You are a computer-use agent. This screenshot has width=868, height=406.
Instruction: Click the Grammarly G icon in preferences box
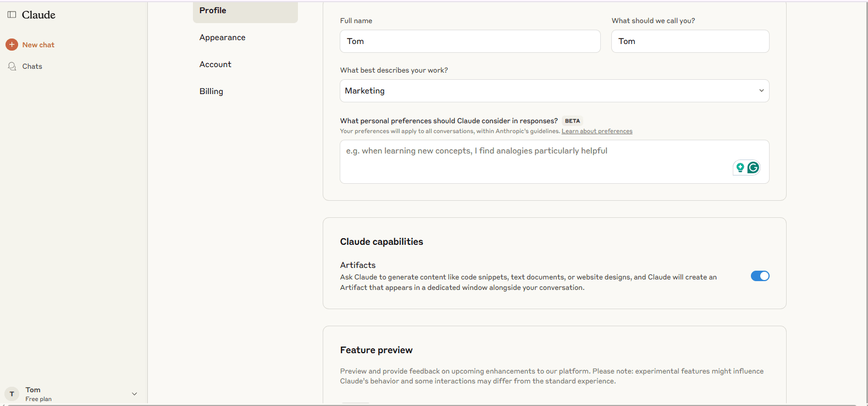[753, 167]
